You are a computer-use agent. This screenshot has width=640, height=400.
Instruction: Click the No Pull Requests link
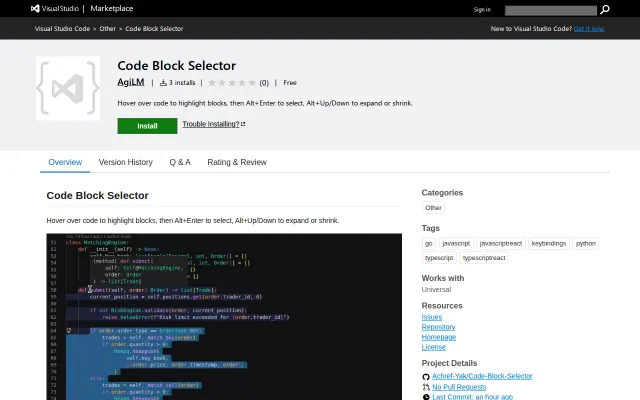459,387
